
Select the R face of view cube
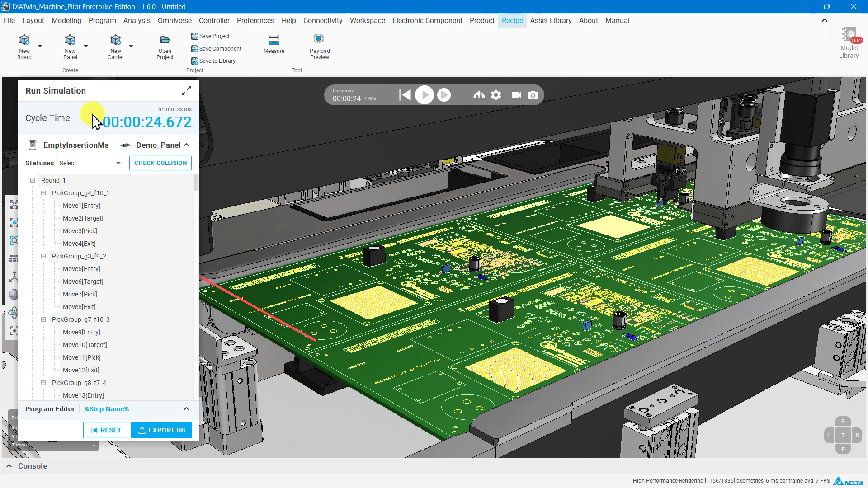click(x=857, y=436)
